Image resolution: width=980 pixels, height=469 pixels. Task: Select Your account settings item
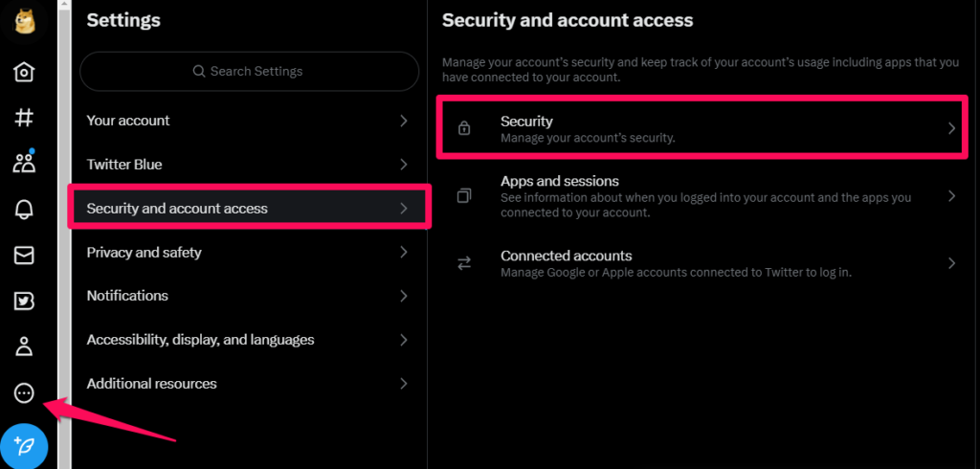(250, 121)
